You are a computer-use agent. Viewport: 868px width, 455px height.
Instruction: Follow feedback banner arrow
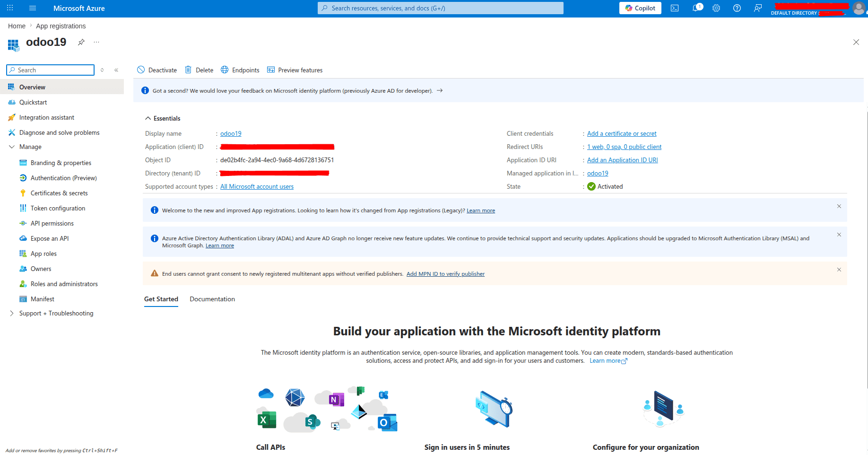coord(440,90)
